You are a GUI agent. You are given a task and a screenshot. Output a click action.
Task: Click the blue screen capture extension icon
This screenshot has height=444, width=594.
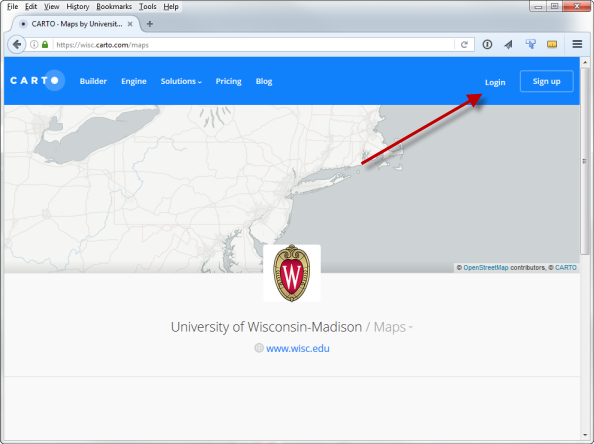(530, 44)
